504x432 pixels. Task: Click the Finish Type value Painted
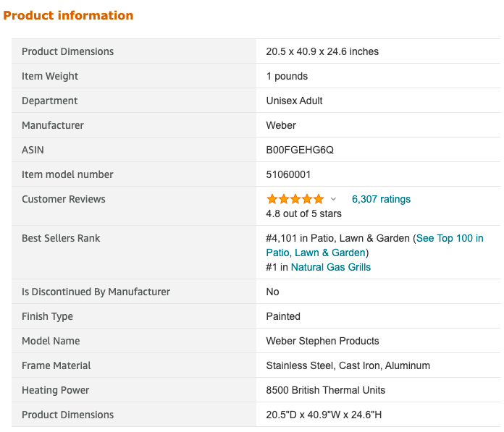coord(283,316)
